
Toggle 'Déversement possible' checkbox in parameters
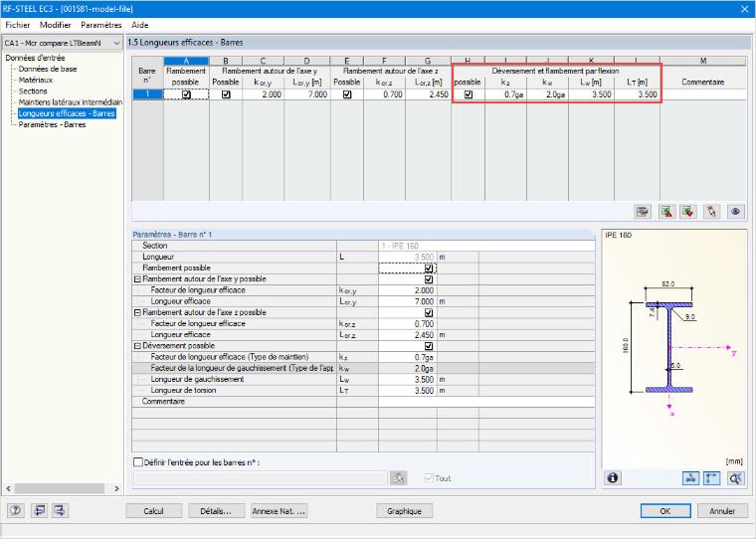(x=428, y=346)
